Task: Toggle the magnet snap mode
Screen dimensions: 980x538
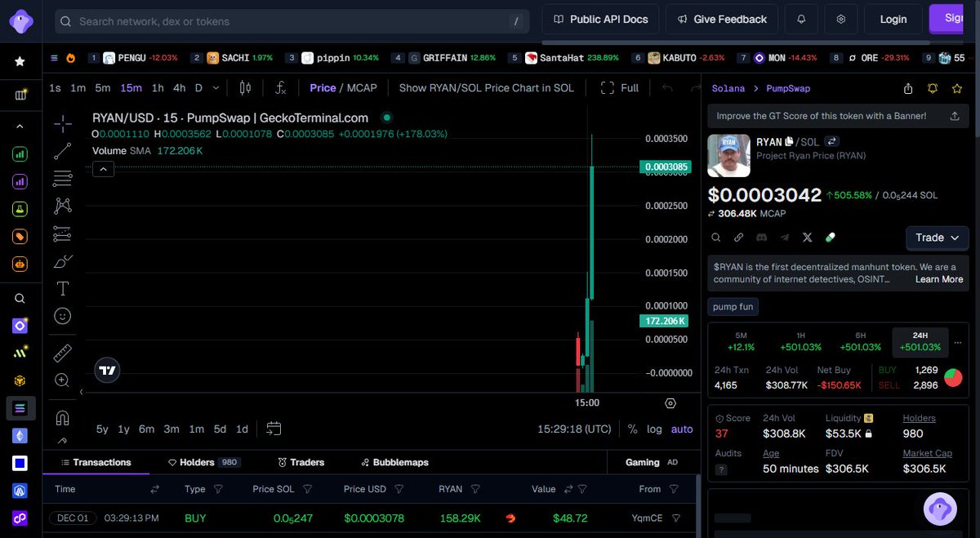Action: coord(63,417)
